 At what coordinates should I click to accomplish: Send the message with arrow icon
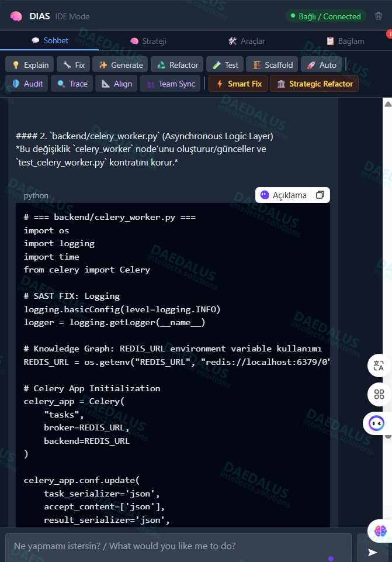pyautogui.click(x=373, y=552)
